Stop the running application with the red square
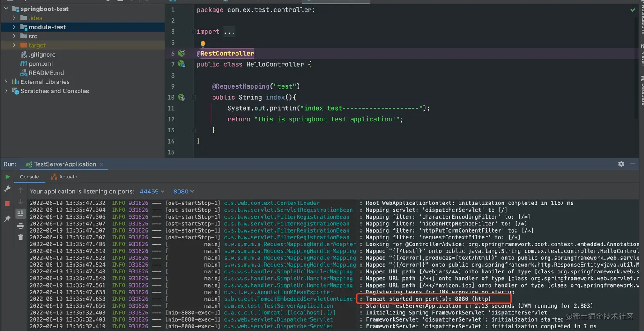644x331 pixels. click(x=7, y=204)
